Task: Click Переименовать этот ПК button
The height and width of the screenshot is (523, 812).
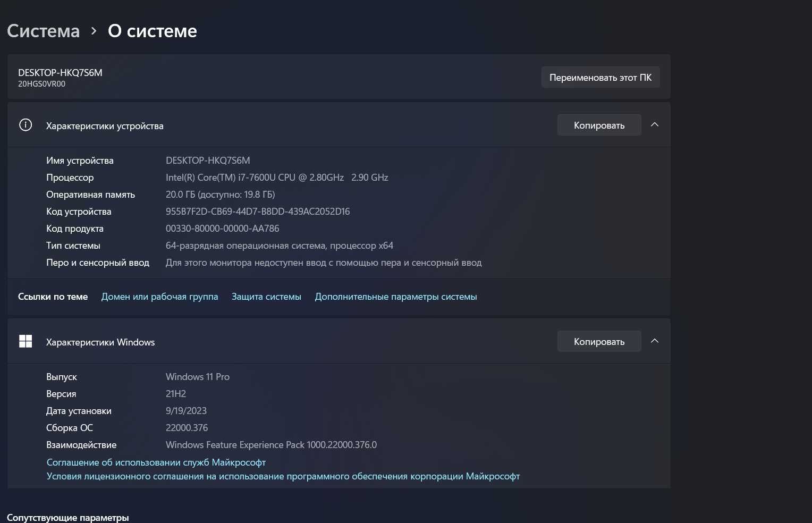Action: tap(600, 78)
